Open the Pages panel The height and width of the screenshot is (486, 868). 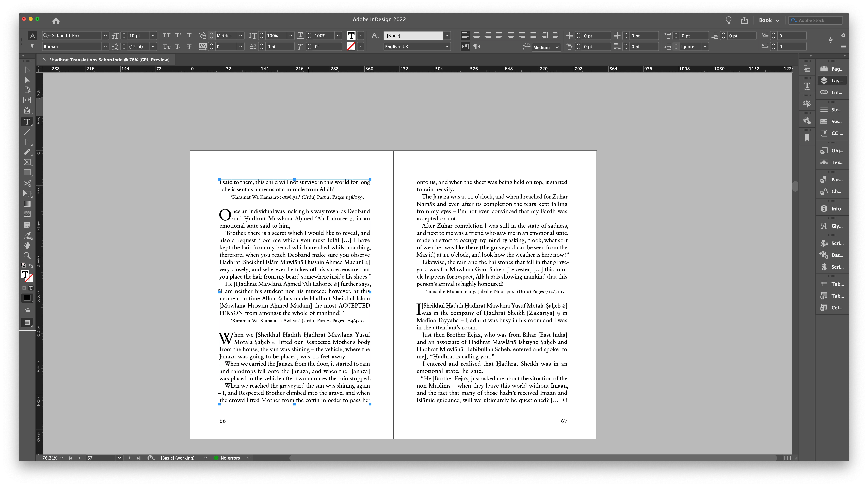(x=832, y=69)
